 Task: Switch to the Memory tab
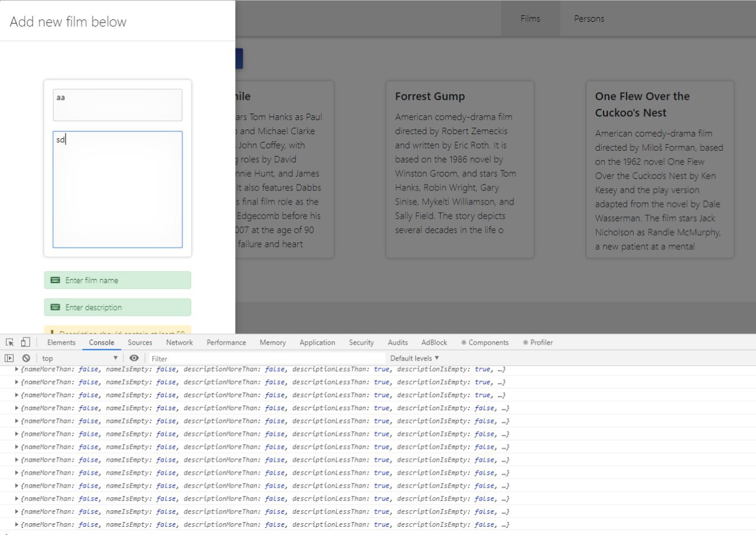tap(272, 342)
